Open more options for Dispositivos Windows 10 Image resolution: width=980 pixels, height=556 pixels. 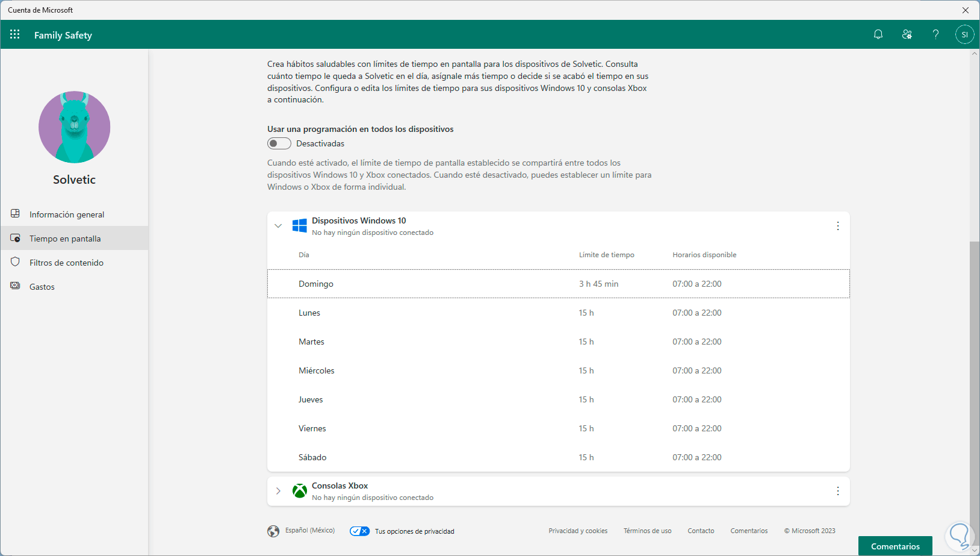837,226
